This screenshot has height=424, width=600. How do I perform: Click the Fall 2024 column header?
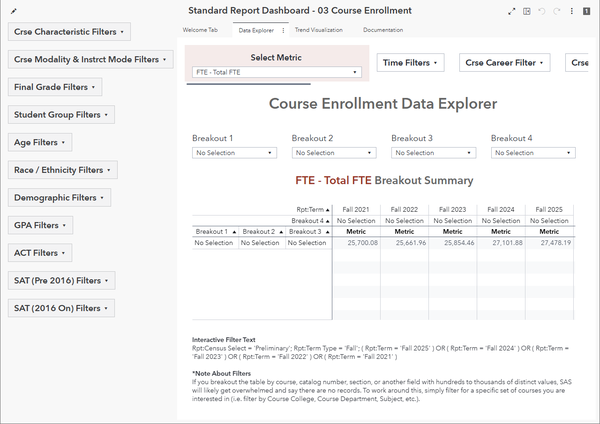pos(501,210)
